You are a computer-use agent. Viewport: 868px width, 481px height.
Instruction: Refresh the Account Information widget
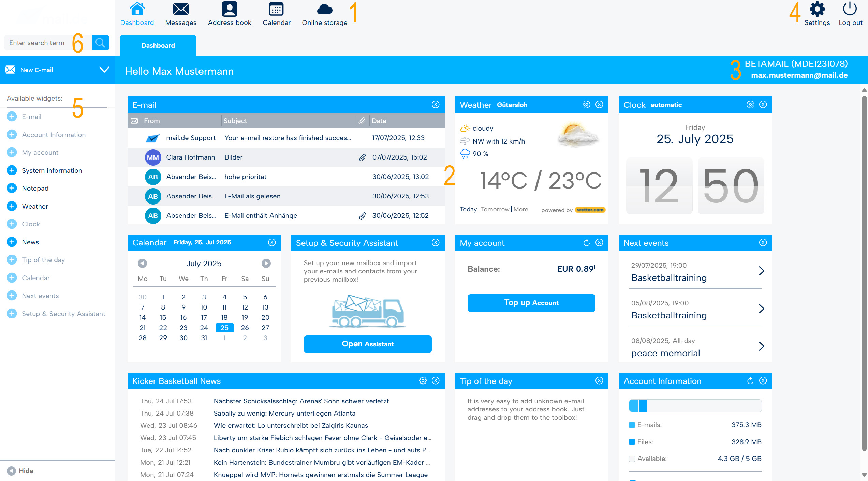pyautogui.click(x=750, y=381)
